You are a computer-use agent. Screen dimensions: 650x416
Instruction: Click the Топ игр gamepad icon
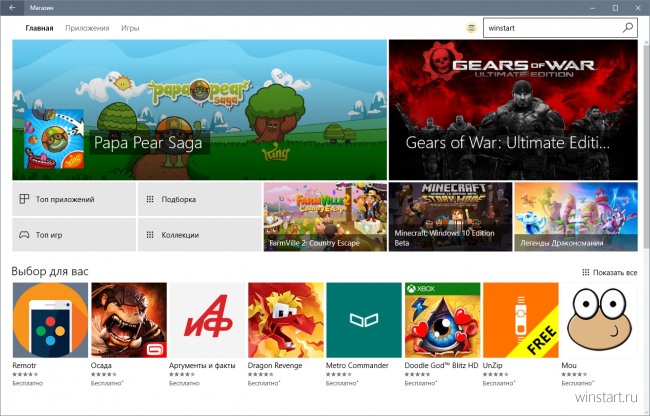click(24, 235)
